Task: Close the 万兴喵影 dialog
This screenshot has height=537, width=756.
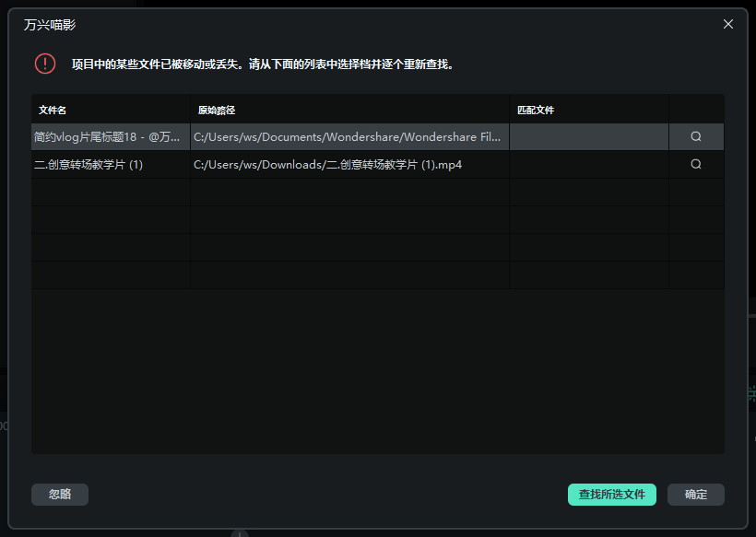Action: click(728, 24)
